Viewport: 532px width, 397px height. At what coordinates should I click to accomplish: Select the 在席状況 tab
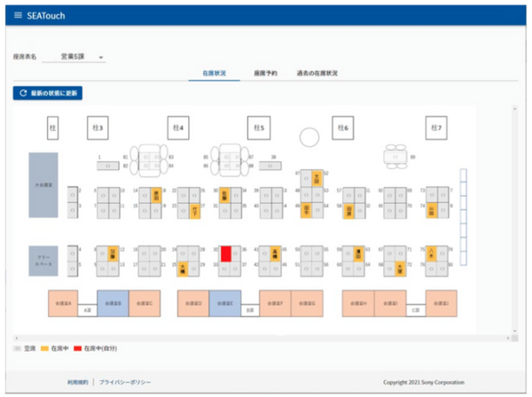point(215,73)
